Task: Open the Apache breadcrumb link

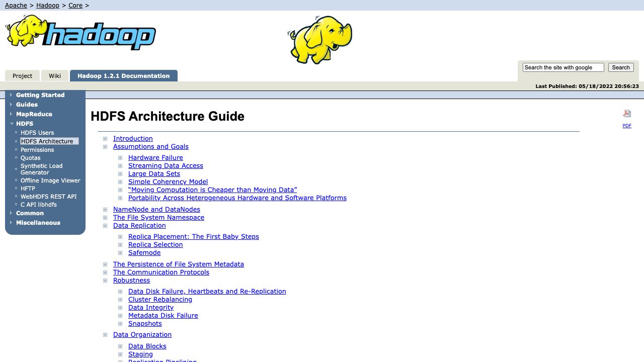Action: (16, 6)
